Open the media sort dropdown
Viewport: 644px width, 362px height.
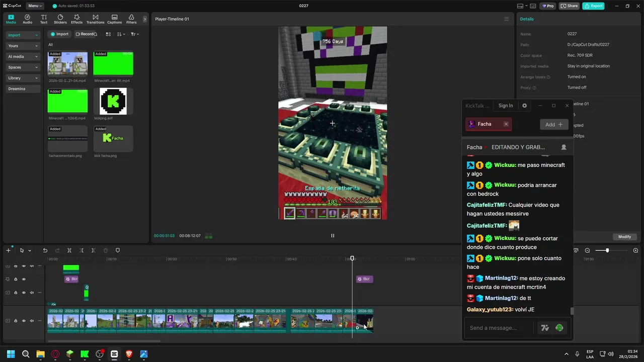click(x=121, y=34)
